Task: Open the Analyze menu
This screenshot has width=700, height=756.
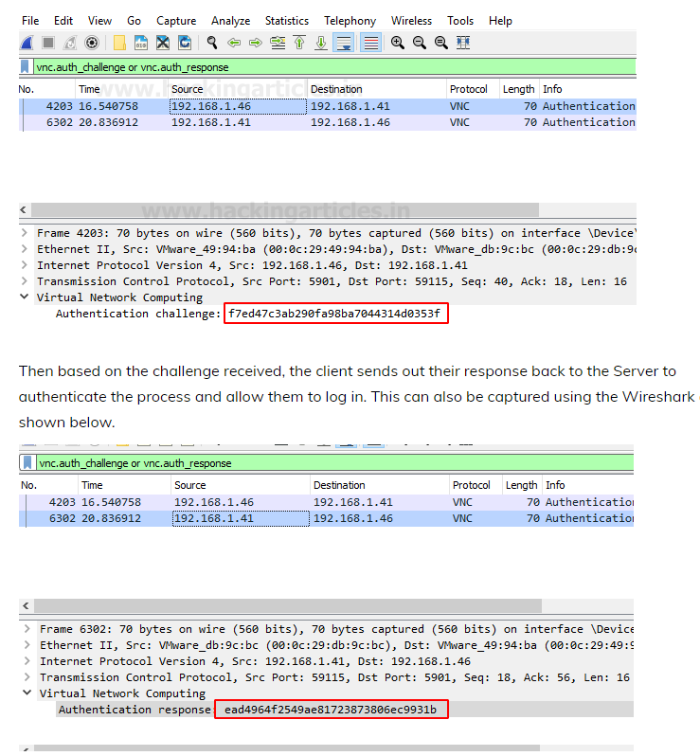Action: [x=230, y=21]
